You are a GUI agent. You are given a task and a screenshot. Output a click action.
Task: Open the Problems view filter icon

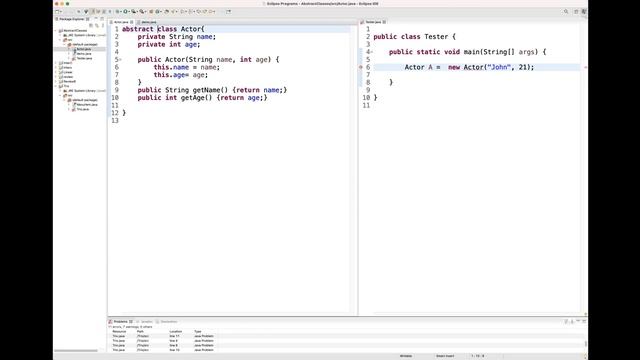click(566, 322)
